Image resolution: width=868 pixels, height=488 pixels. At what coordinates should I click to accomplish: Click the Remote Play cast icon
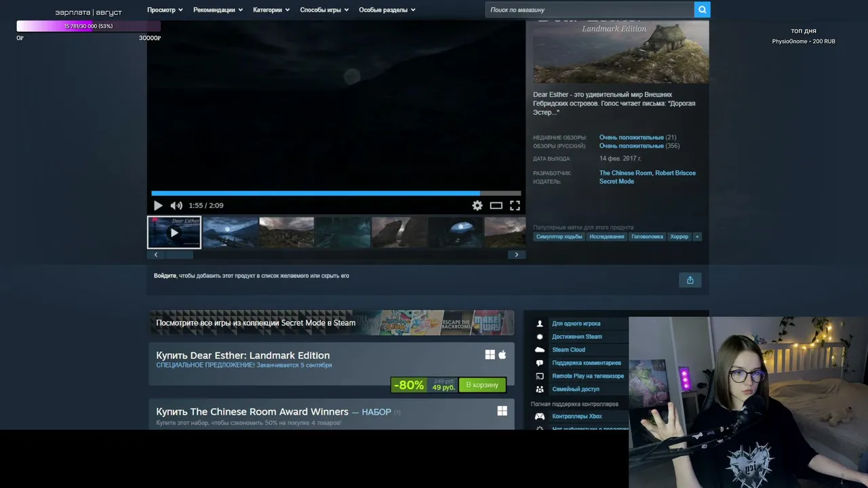pyautogui.click(x=540, y=376)
